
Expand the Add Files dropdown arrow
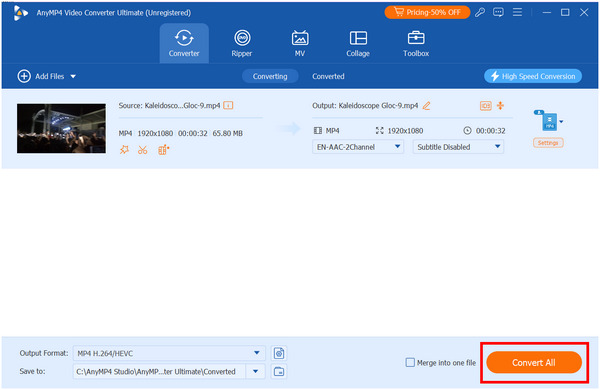click(x=73, y=77)
